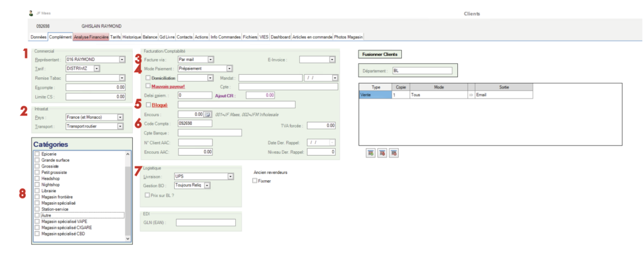Viewport: 644px width, 253px height.
Task: Check the Bloqué checkbox
Action: pyautogui.click(x=148, y=105)
